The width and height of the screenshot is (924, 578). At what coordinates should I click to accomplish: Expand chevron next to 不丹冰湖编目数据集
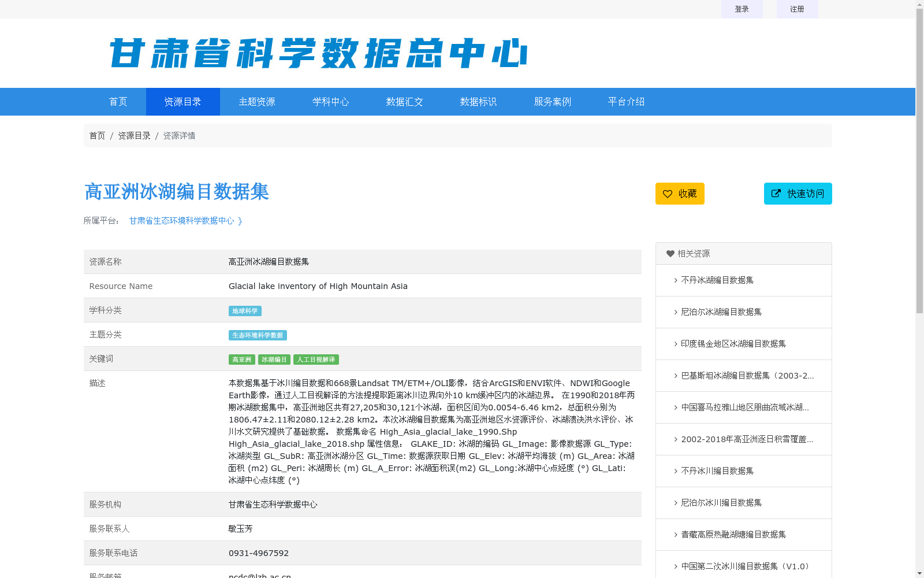click(x=676, y=280)
